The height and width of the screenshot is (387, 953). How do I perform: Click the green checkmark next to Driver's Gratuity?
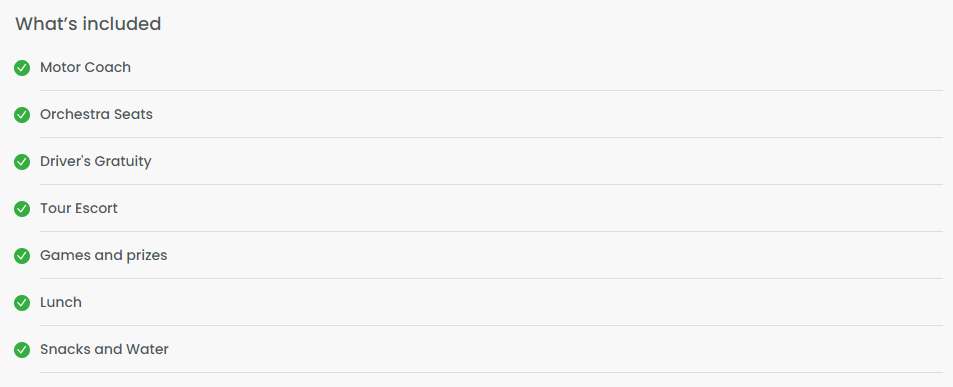(x=22, y=162)
